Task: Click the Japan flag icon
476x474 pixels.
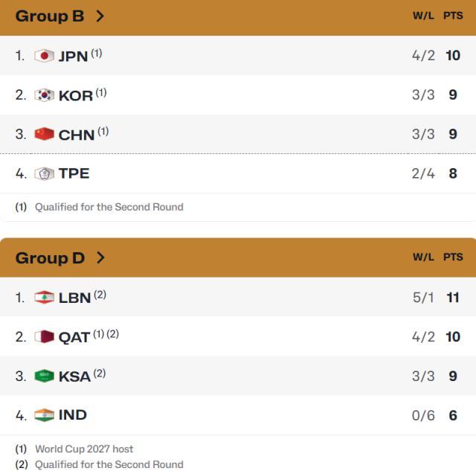Action: click(x=45, y=56)
